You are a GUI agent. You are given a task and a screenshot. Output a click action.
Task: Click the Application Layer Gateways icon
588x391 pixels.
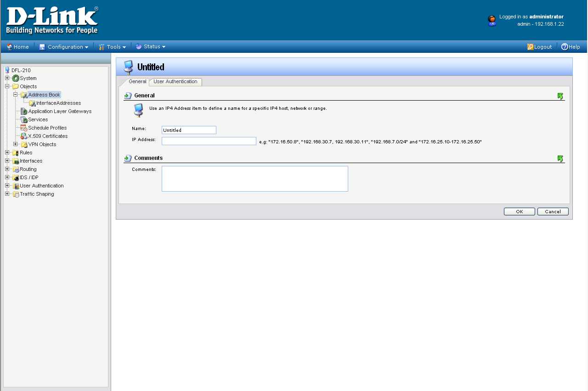(x=24, y=111)
